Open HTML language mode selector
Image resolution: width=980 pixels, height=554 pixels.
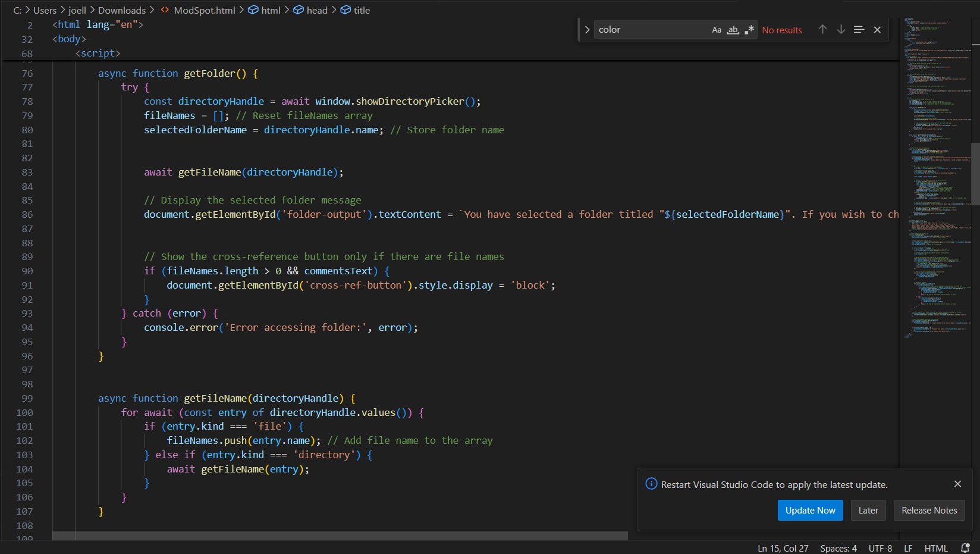[935, 548]
